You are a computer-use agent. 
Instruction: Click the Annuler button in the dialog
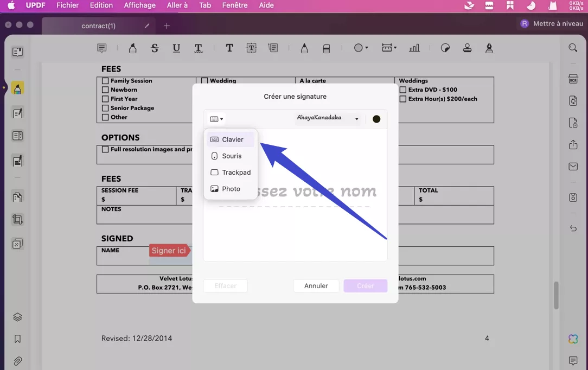coord(316,285)
